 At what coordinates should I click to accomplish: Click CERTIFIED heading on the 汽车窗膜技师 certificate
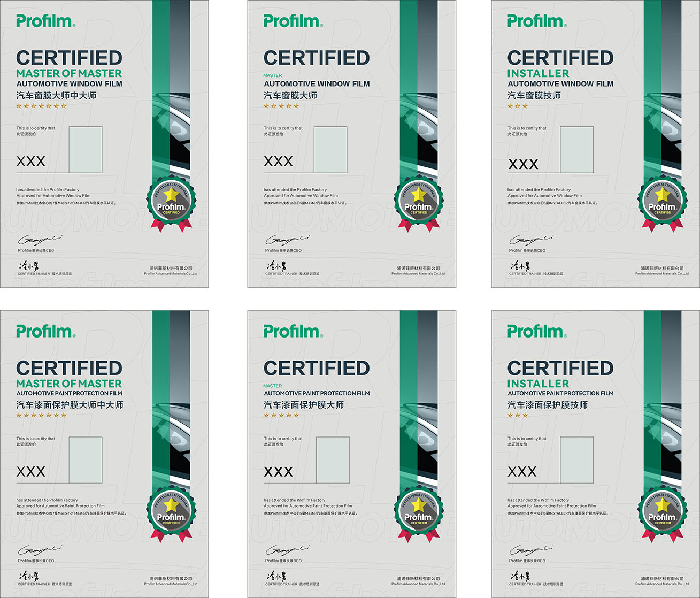560,58
